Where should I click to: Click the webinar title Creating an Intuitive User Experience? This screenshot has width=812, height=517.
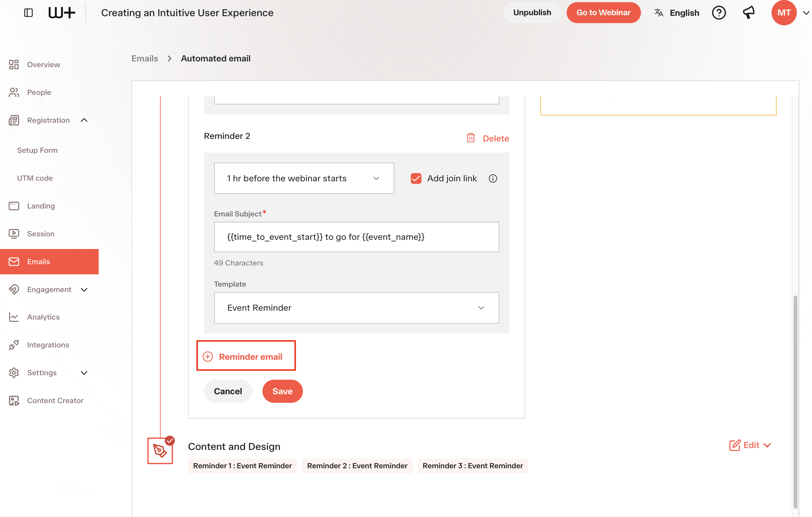coord(187,13)
